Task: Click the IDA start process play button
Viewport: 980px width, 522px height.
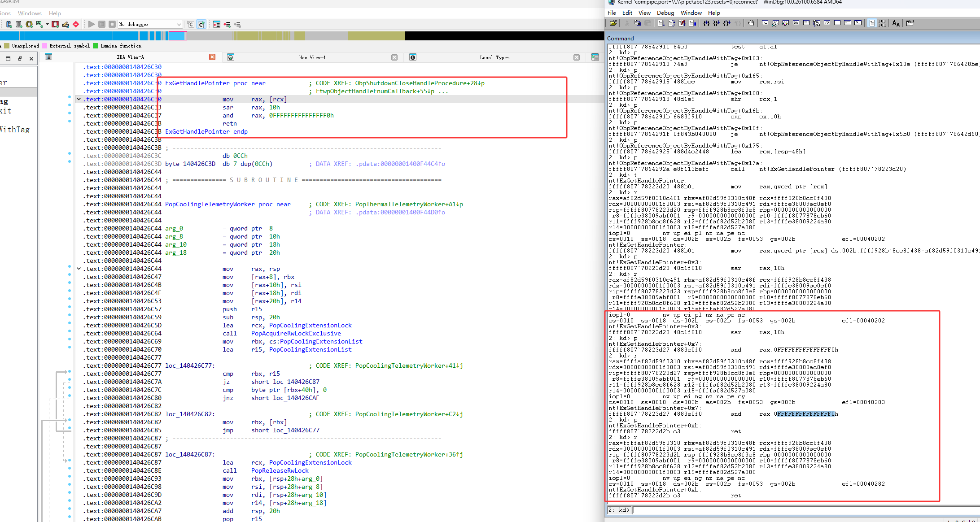Action: (92, 24)
